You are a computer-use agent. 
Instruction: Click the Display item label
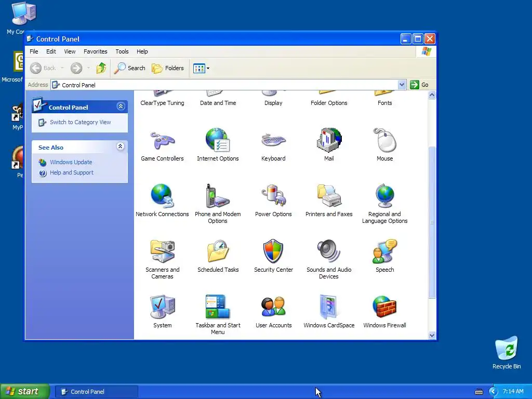tap(273, 103)
